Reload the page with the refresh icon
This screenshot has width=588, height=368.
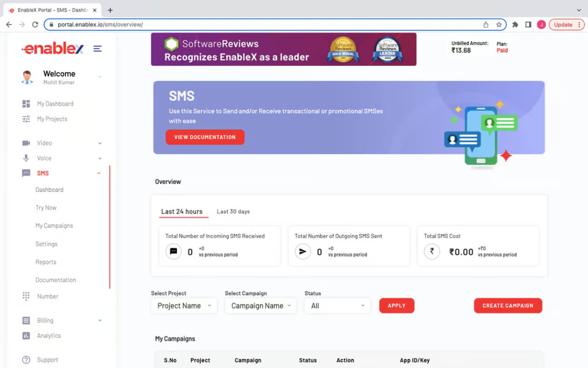click(x=35, y=25)
